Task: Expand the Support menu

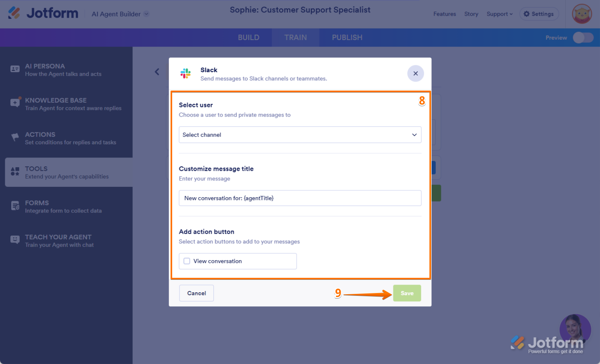Action: click(499, 14)
